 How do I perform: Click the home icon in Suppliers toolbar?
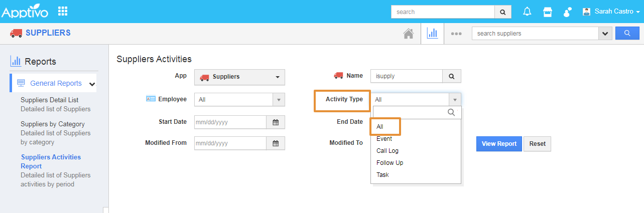coord(409,34)
